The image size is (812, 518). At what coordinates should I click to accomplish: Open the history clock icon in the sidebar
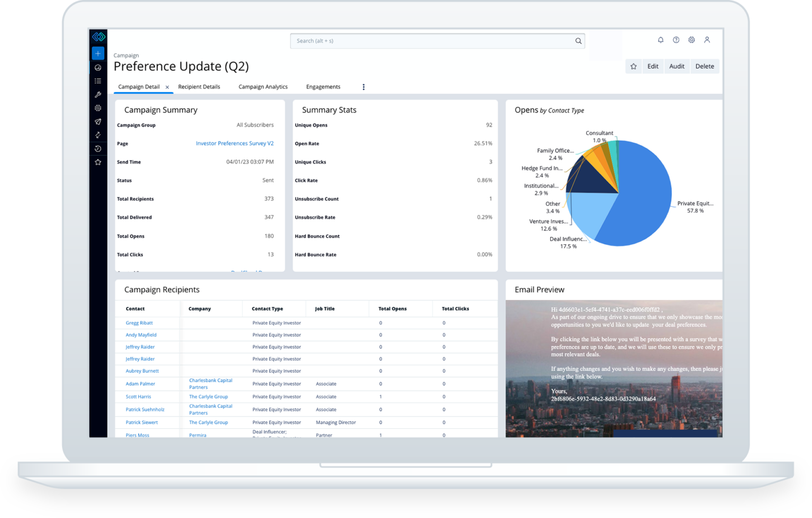pos(98,149)
